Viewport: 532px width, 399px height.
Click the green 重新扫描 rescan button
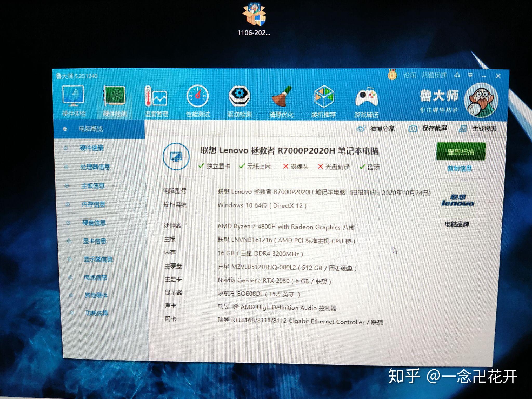tap(461, 151)
